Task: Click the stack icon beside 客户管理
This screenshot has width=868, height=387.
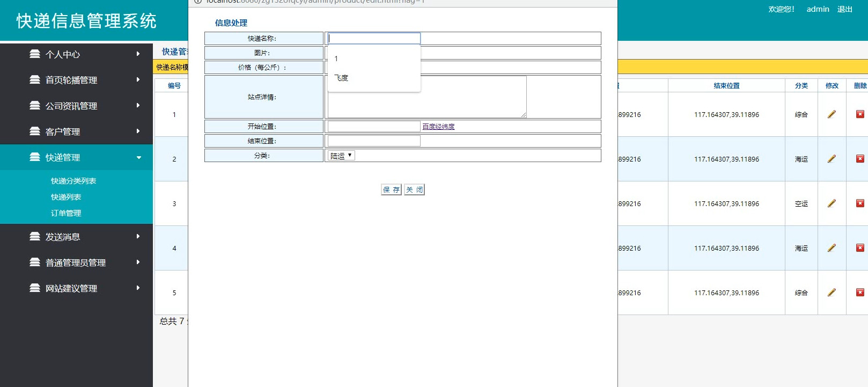Action: pos(35,131)
